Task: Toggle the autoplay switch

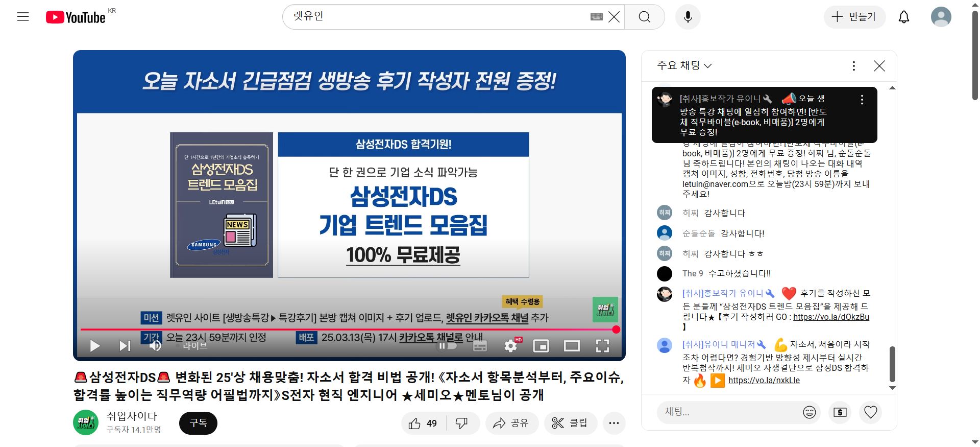Action: click(x=447, y=346)
